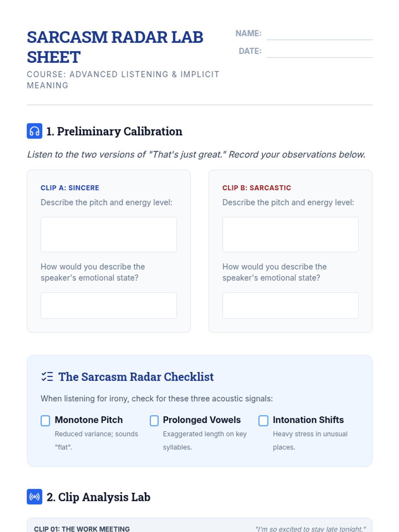Screen dimensions: 399x532
Task: Click the Clip B: Sarcastic label
Action: pyautogui.click(x=257, y=188)
